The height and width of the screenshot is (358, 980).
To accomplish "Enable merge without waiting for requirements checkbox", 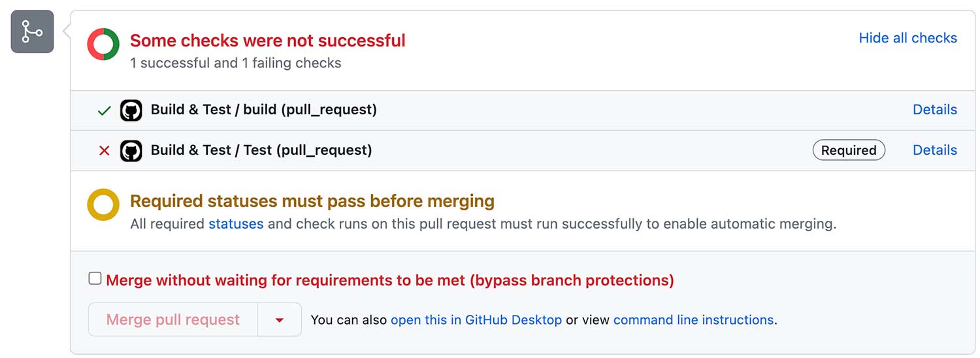I will coord(95,279).
